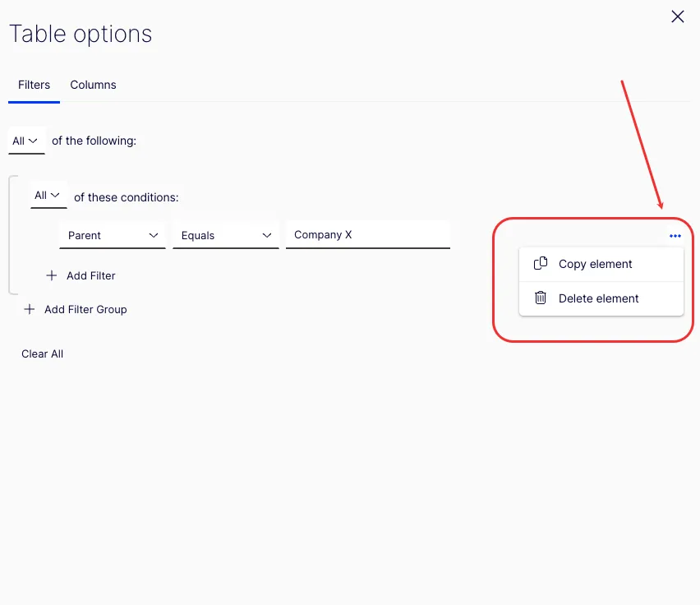
Task: Click the trash can icon
Action: pos(540,298)
